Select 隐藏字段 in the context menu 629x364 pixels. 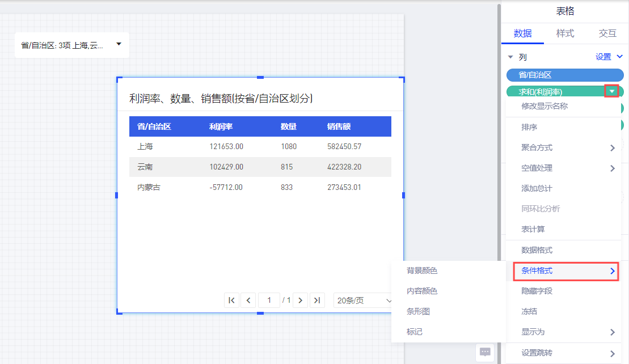(537, 291)
